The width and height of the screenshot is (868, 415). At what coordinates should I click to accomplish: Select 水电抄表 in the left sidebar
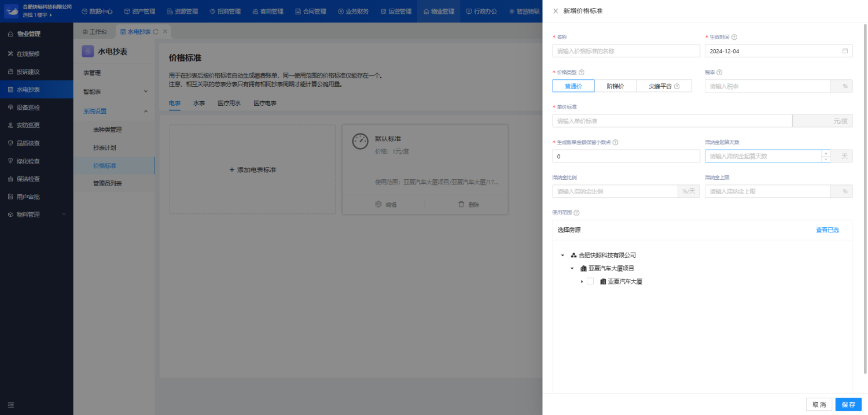36,90
